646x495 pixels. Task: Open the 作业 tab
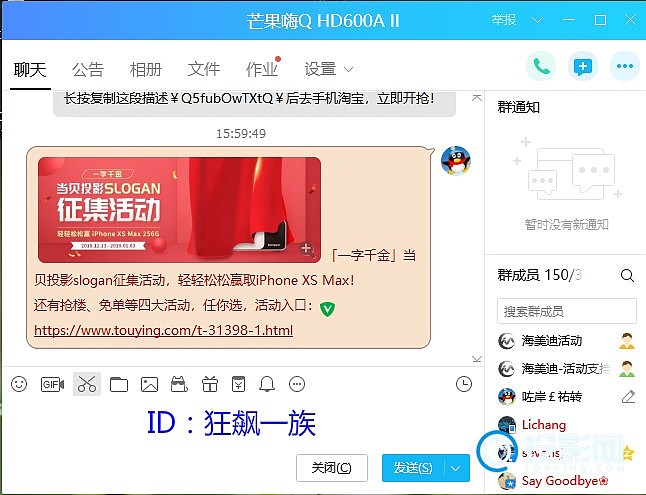(x=262, y=69)
